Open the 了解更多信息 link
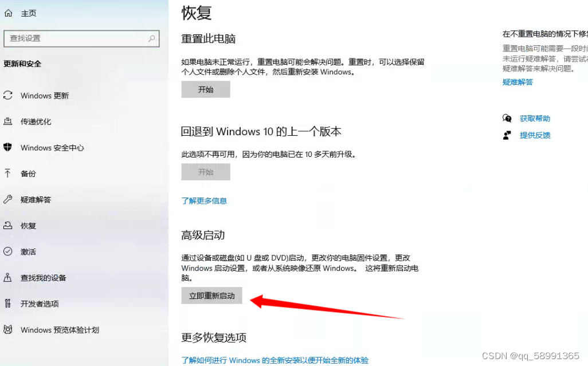This screenshot has height=366, width=588. click(204, 201)
